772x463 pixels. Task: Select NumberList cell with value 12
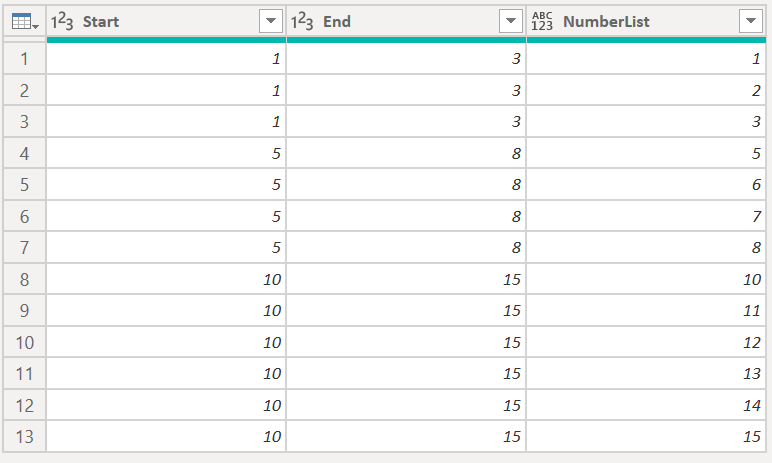pos(646,342)
